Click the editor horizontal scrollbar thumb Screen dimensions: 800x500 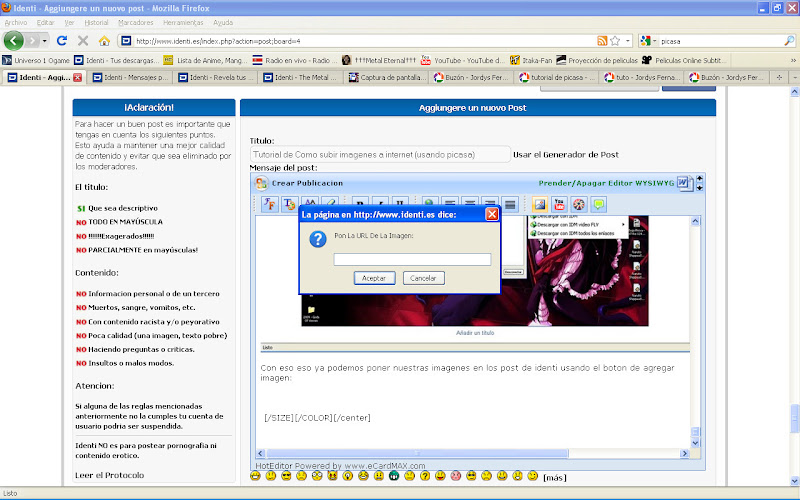(417, 453)
